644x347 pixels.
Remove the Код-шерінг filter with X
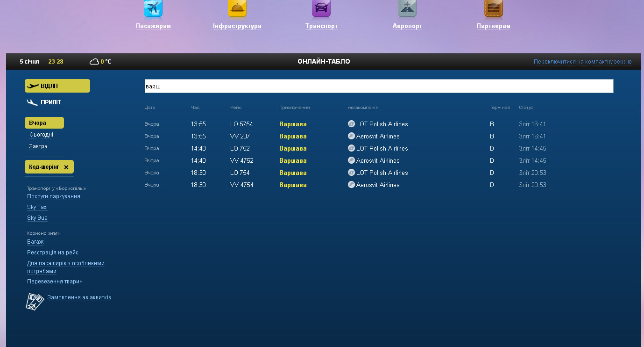[x=66, y=167]
